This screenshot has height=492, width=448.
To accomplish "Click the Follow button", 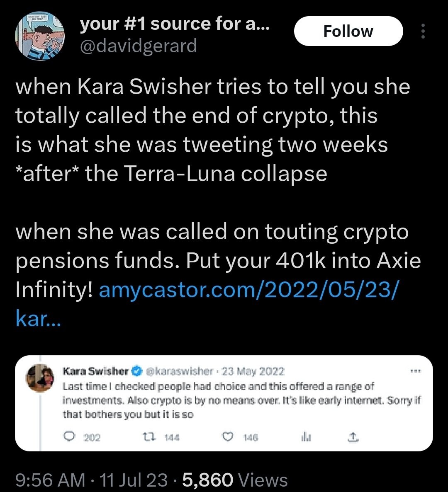I will pyautogui.click(x=348, y=31).
